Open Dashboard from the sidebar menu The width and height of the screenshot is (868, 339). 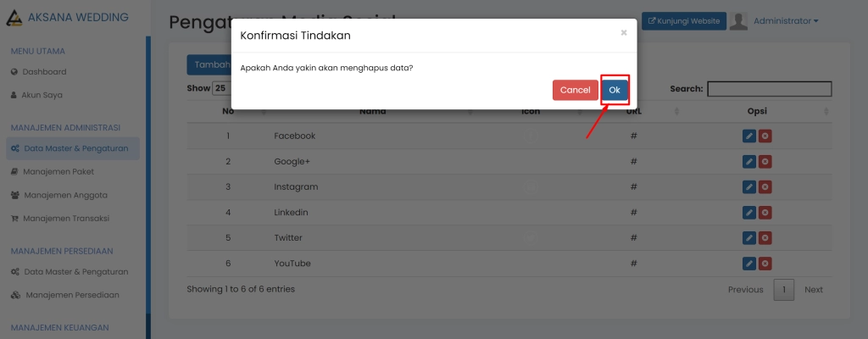tap(44, 72)
